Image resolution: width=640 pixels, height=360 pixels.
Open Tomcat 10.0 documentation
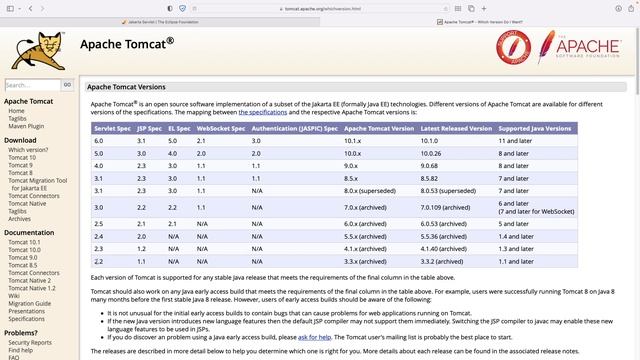[24, 250]
